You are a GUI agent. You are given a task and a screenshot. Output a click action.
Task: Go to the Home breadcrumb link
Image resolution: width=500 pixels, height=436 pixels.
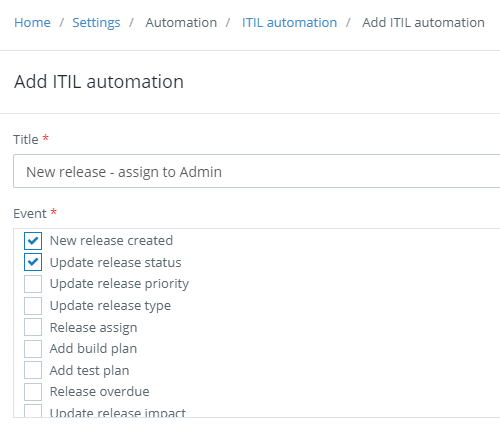(32, 23)
